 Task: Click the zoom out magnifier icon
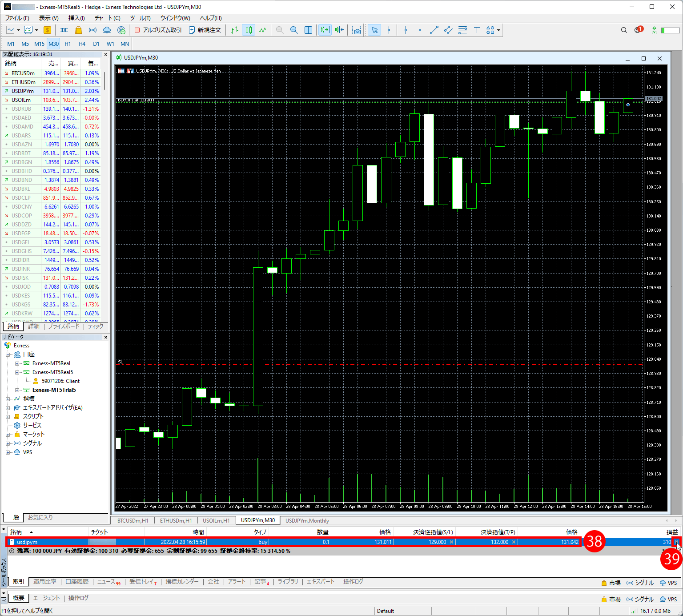[294, 30]
